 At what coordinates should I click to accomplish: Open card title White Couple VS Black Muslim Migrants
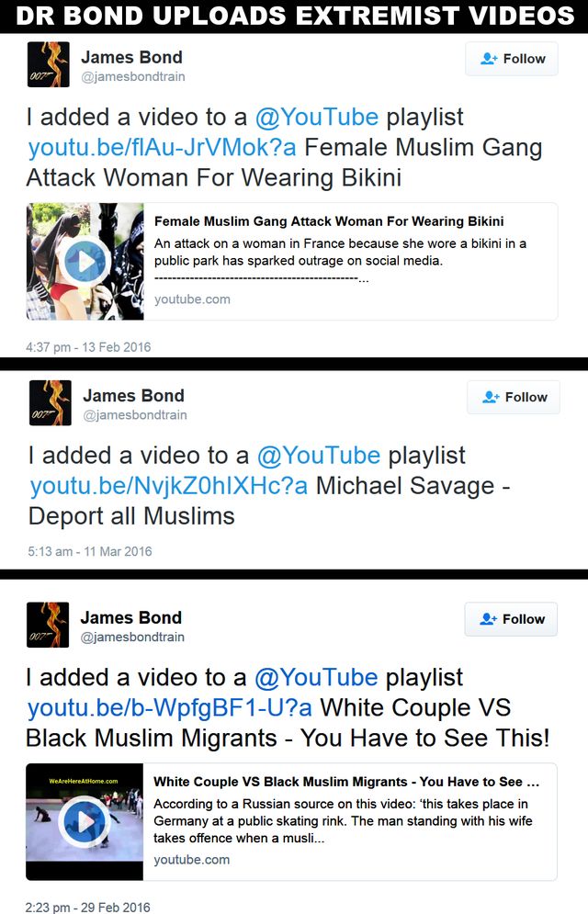[346, 782]
